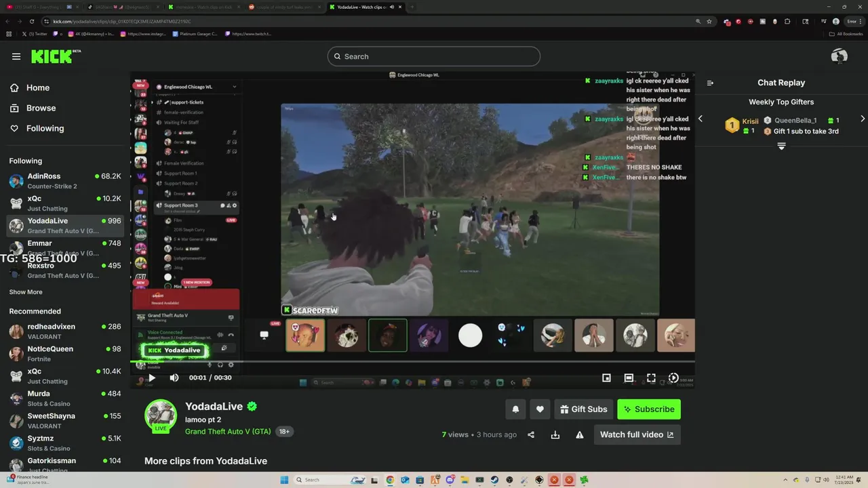Seek on the clip progress bar
Viewport: 868px width, 488px height.
point(412,362)
